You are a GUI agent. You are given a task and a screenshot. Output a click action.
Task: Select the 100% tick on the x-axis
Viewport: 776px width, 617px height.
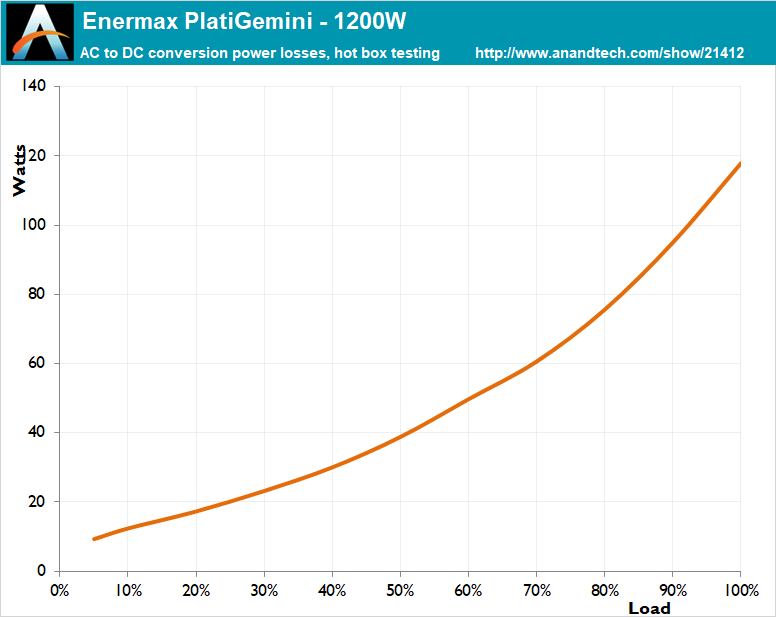click(x=741, y=590)
